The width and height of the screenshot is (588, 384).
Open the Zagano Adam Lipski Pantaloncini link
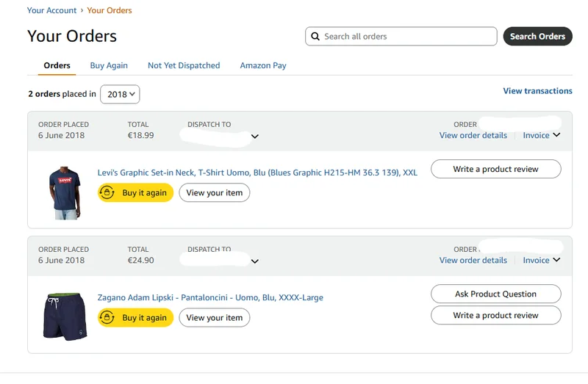[210, 297]
